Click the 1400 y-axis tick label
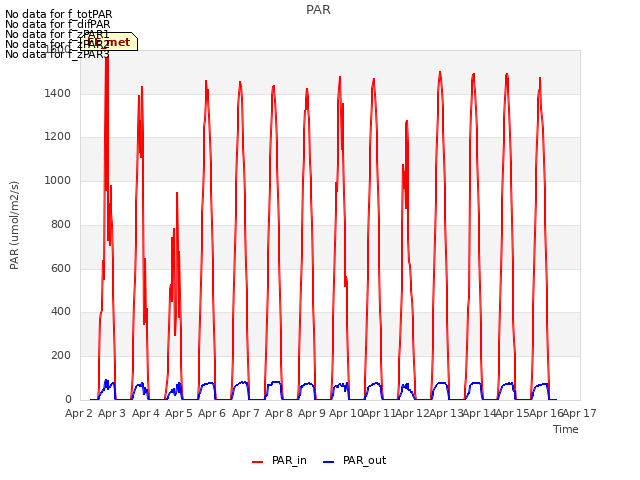The height and width of the screenshot is (480, 640). pos(58,94)
